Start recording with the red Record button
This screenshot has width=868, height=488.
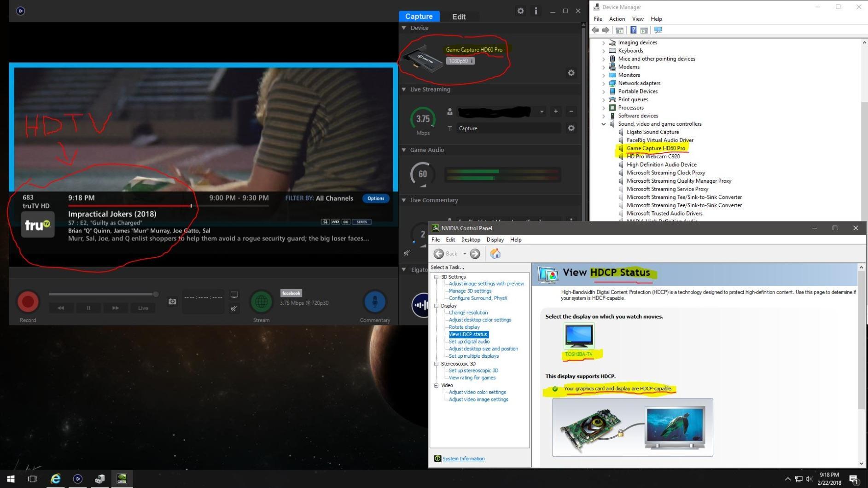tap(28, 302)
